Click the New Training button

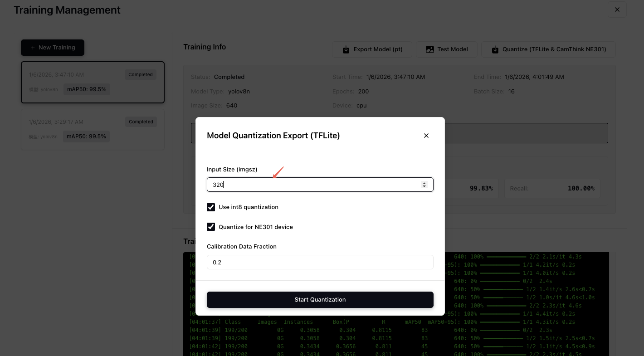[53, 48]
